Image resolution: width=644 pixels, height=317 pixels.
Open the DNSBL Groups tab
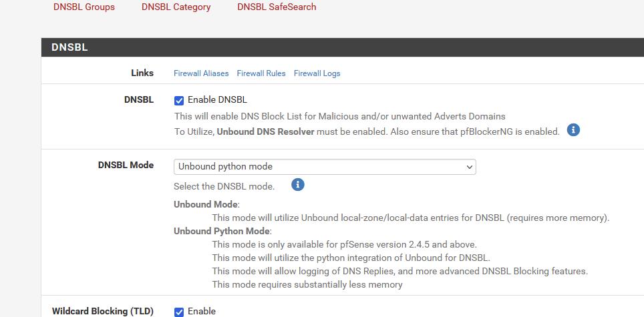[x=84, y=7]
